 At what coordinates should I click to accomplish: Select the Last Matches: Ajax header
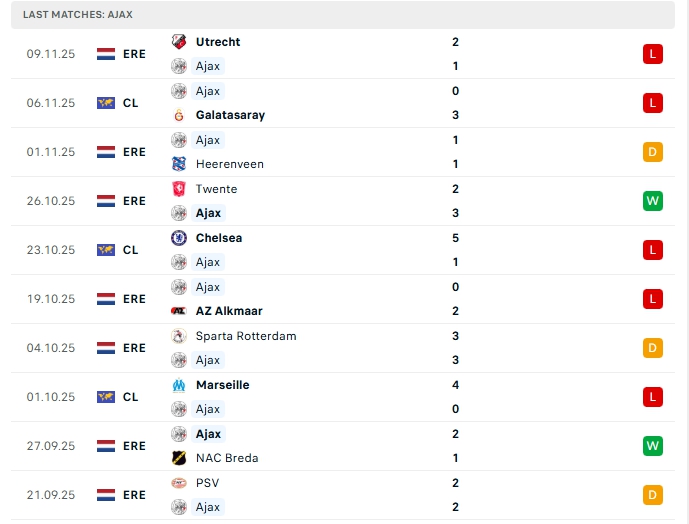tap(78, 15)
